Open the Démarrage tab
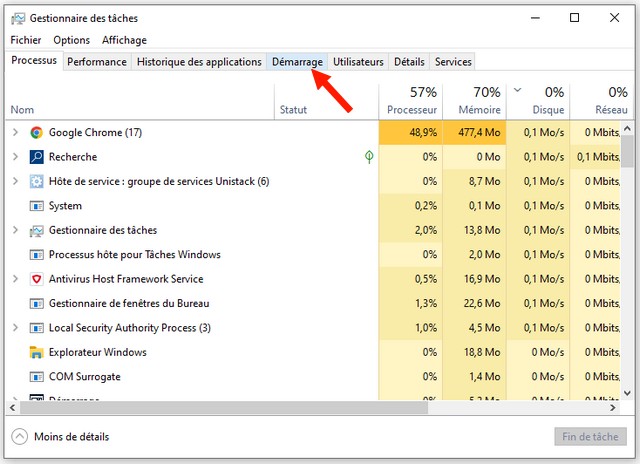This screenshot has width=640, height=464. tap(297, 62)
